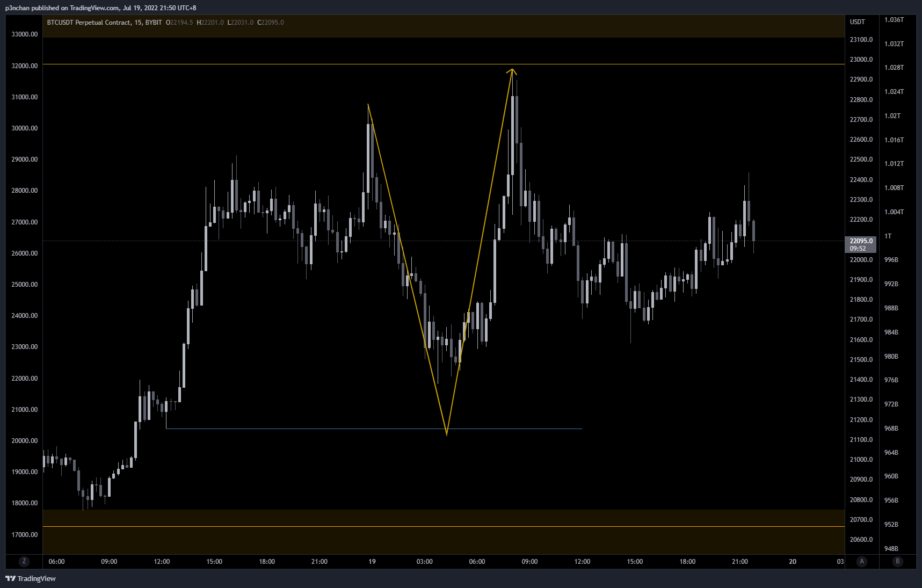The width and height of the screenshot is (922, 588).
Task: Click the close value C22095.0
Action: click(x=271, y=23)
